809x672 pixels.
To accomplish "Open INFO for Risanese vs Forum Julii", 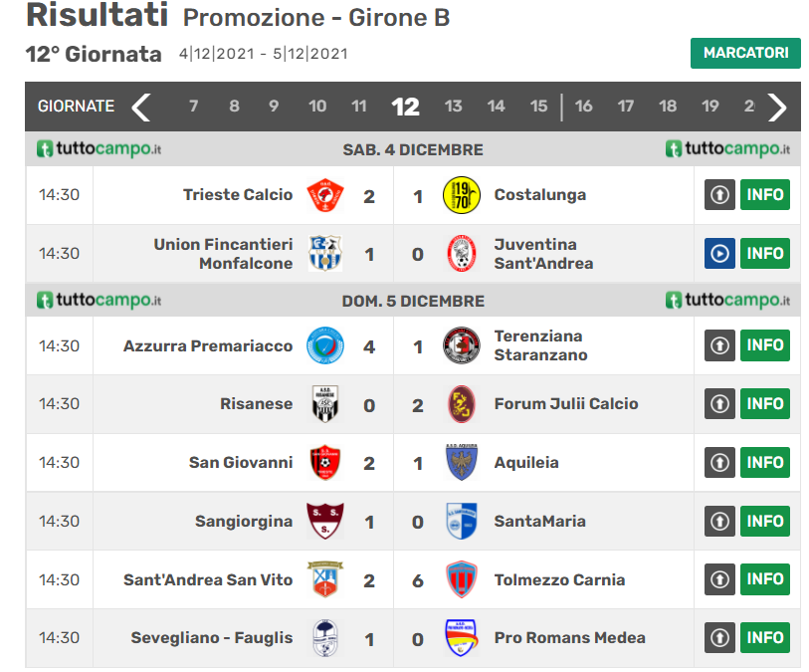I will point(764,403).
